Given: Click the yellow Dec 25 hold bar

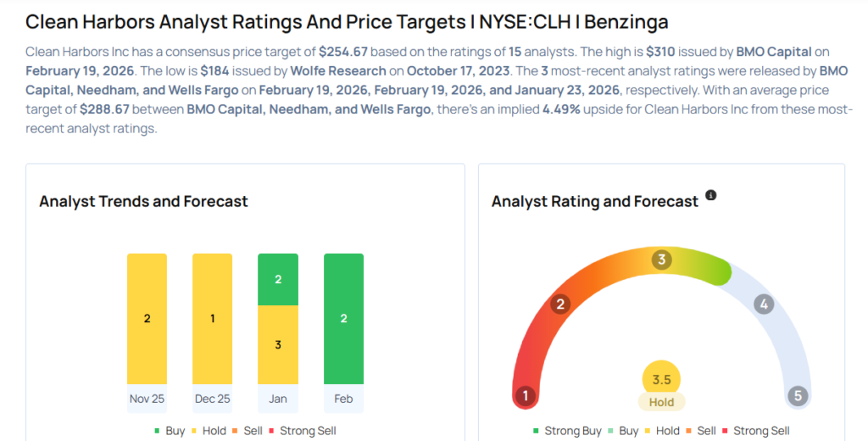Looking at the screenshot, I should pyautogui.click(x=212, y=319).
